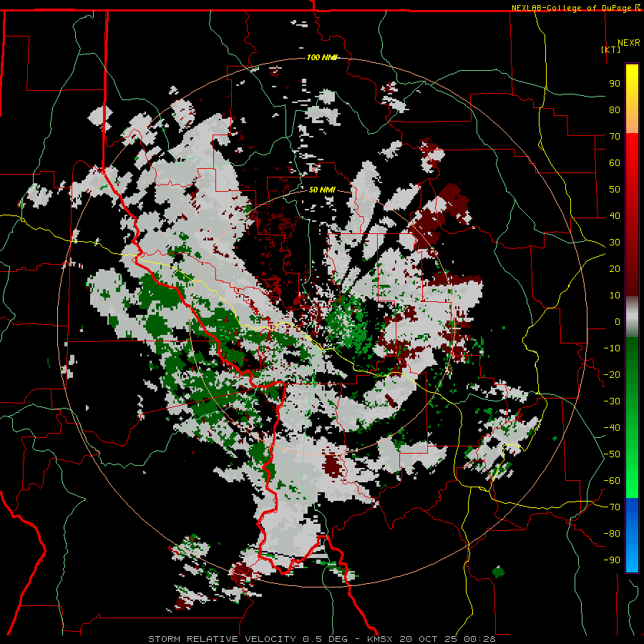Click the -30 value on velocity scale
The image size is (644, 644).
tap(612, 401)
